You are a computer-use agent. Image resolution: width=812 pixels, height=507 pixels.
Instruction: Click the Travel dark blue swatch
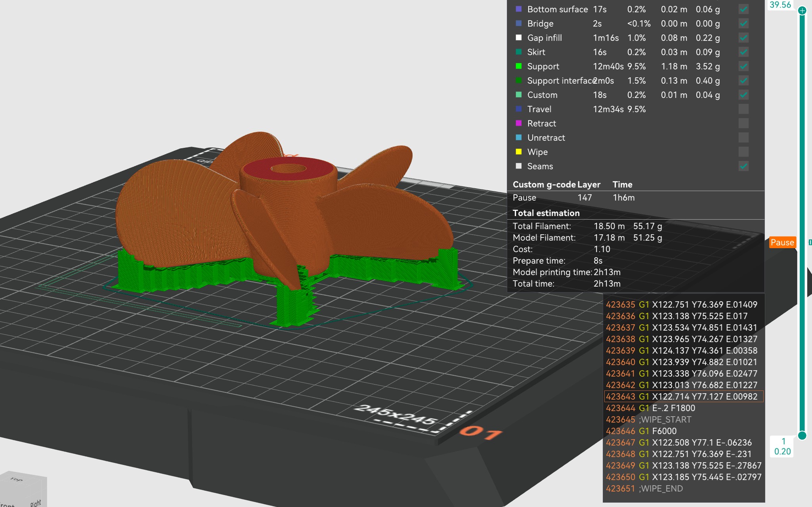(x=518, y=109)
